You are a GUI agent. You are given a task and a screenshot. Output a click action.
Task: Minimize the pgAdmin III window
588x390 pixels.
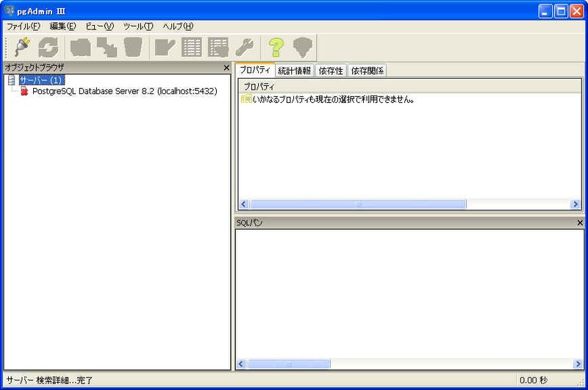[545, 11]
